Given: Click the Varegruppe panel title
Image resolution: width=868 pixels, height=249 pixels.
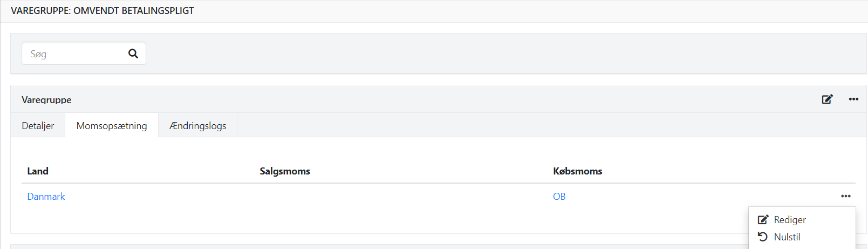Looking at the screenshot, I should (46, 100).
